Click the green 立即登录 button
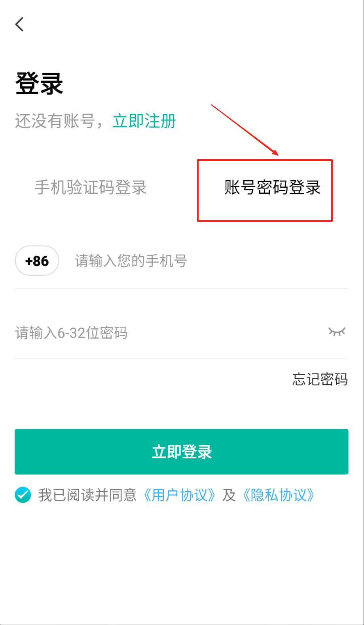Screen dimensions: 364x625 pyautogui.click(x=182, y=452)
